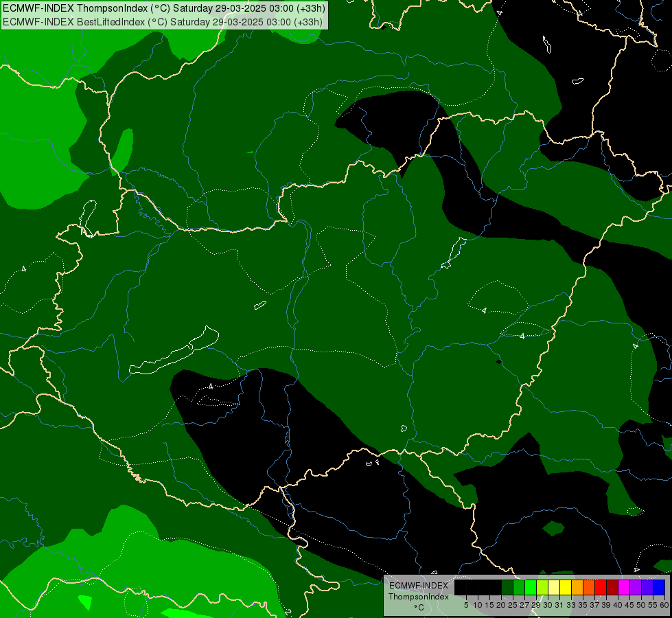Screen dimensions: 672x618
Task: Click the legend tick value 15
Action: pyautogui.click(x=489, y=605)
